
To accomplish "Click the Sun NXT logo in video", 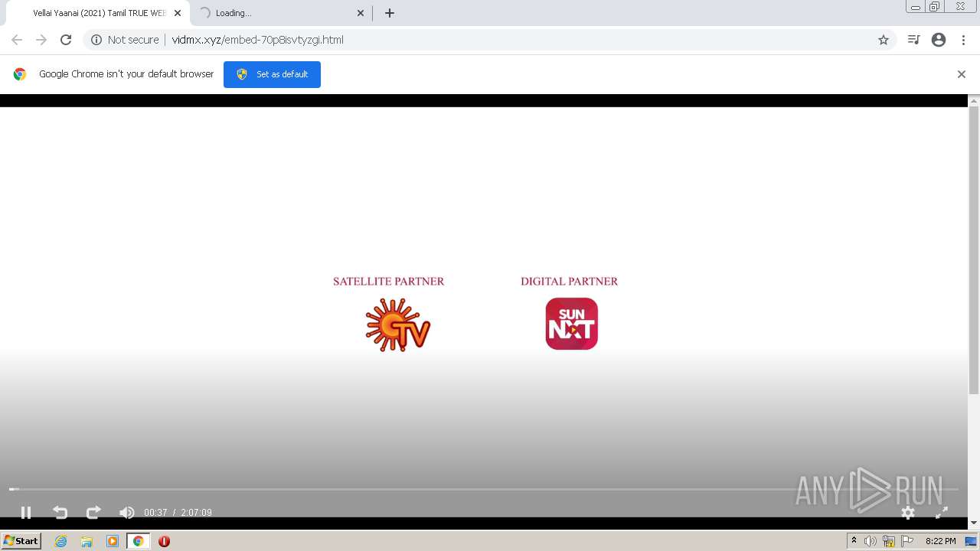I will (571, 324).
